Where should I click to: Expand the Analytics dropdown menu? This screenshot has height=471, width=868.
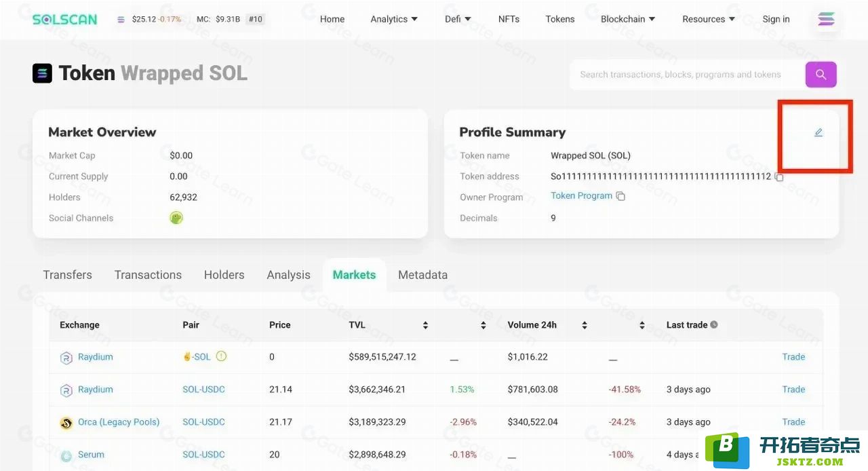pos(394,19)
